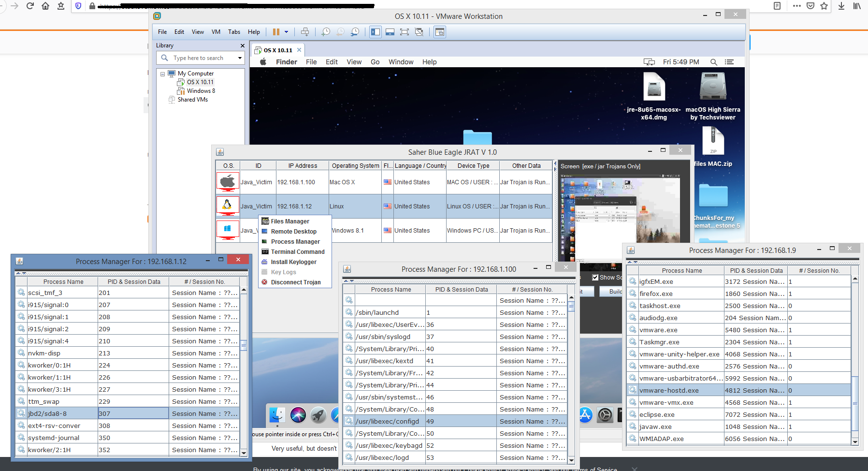
Task: Open Launchpad rocket icon in dock
Action: [318, 415]
